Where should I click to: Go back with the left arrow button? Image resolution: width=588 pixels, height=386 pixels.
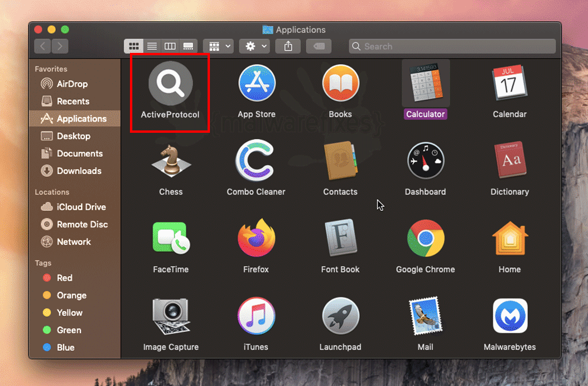(x=43, y=46)
